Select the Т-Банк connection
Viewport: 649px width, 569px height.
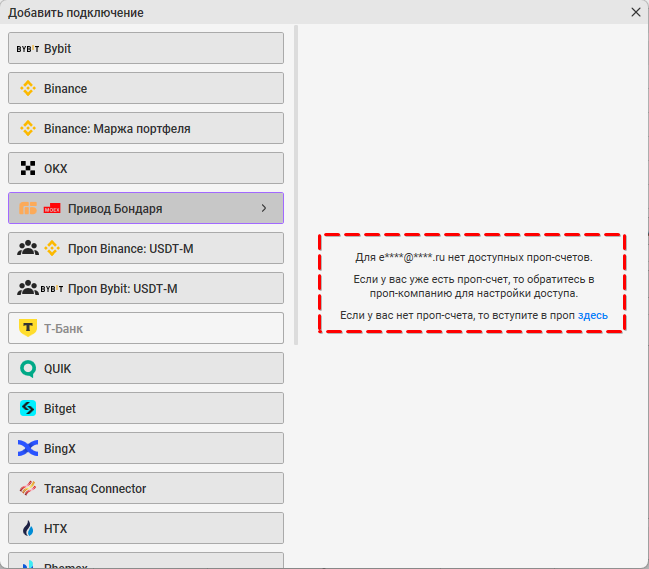[x=146, y=328]
